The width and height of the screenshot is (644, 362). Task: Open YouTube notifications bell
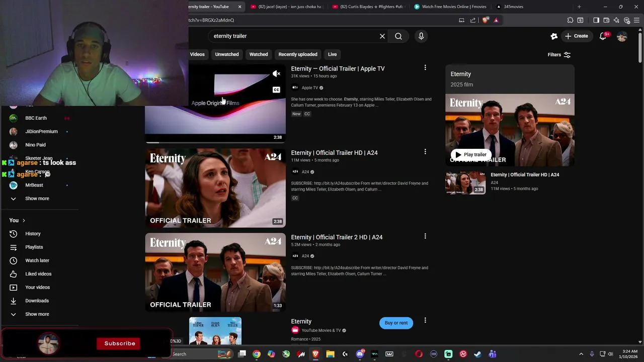point(603,36)
